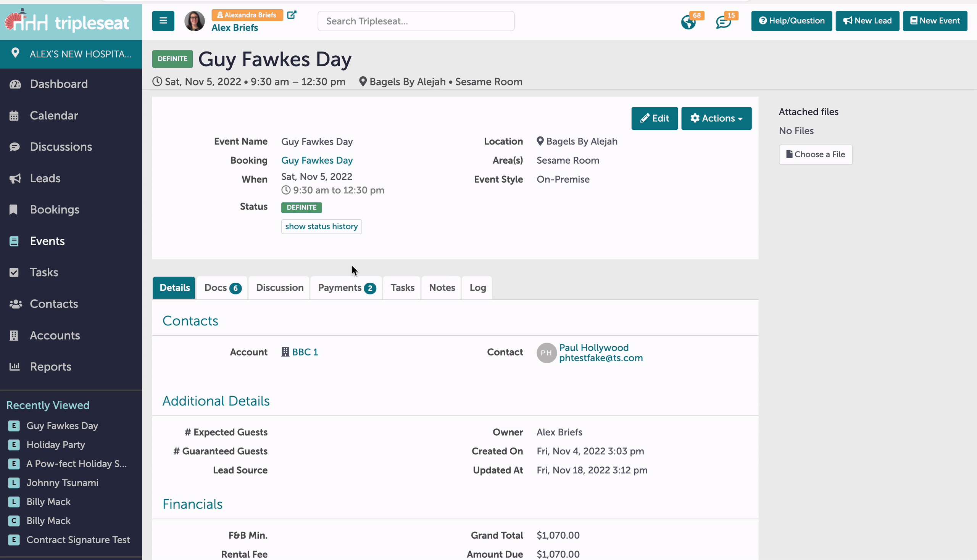Click the Discussions speech bubble icon
977x560 pixels.
pyautogui.click(x=15, y=147)
